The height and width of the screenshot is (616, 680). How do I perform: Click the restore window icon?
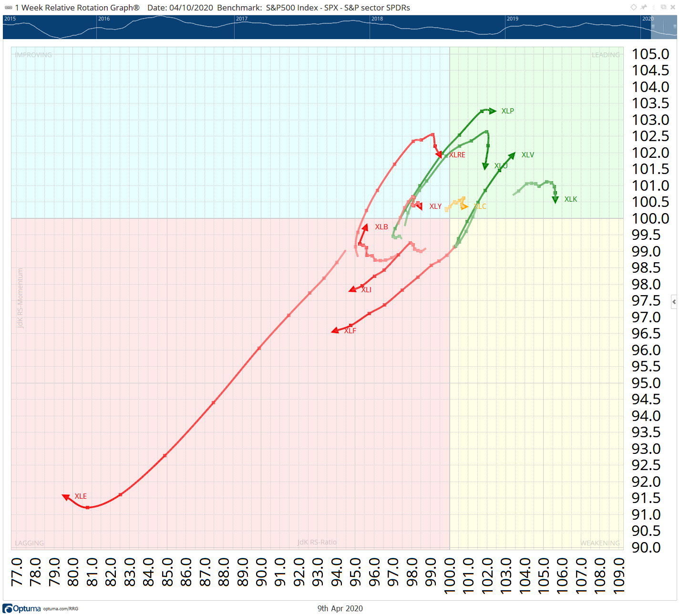(663, 7)
